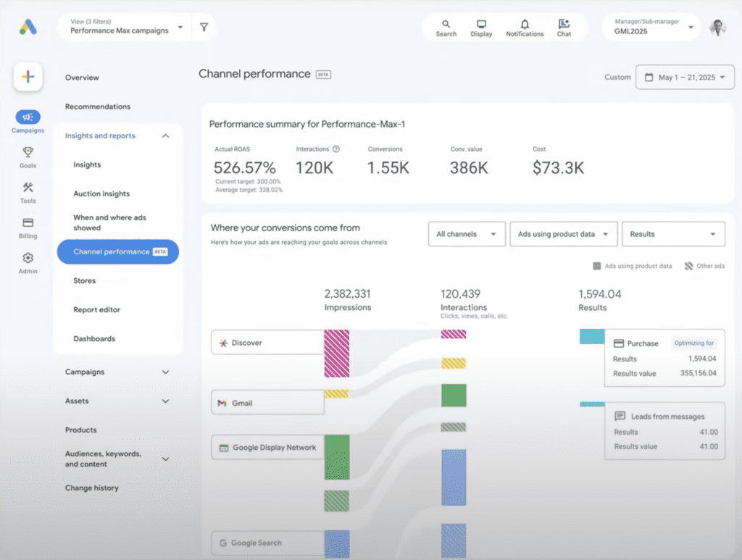Open the All channels dropdown

[x=467, y=234]
